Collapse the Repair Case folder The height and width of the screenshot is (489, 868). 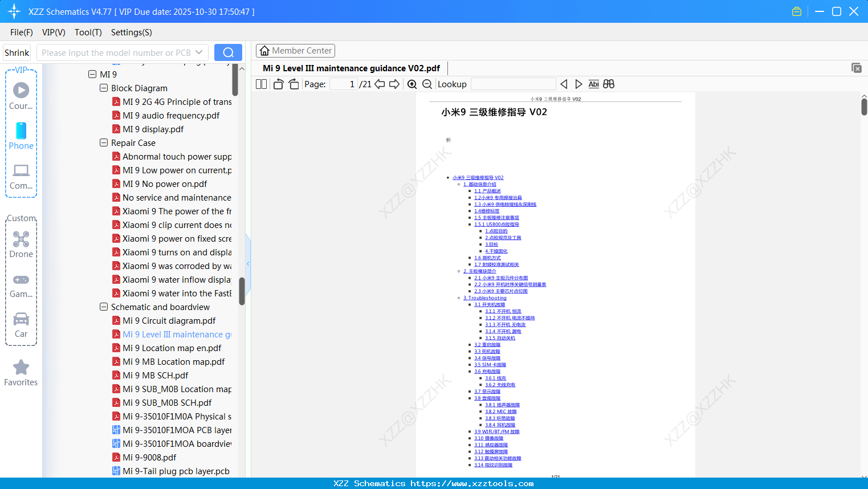[104, 142]
